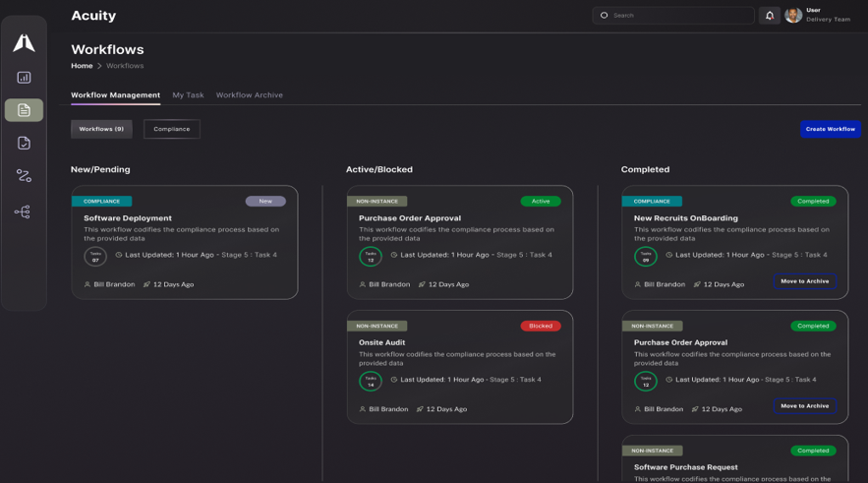
Task: Open the route path sidebar icon
Action: (x=24, y=176)
